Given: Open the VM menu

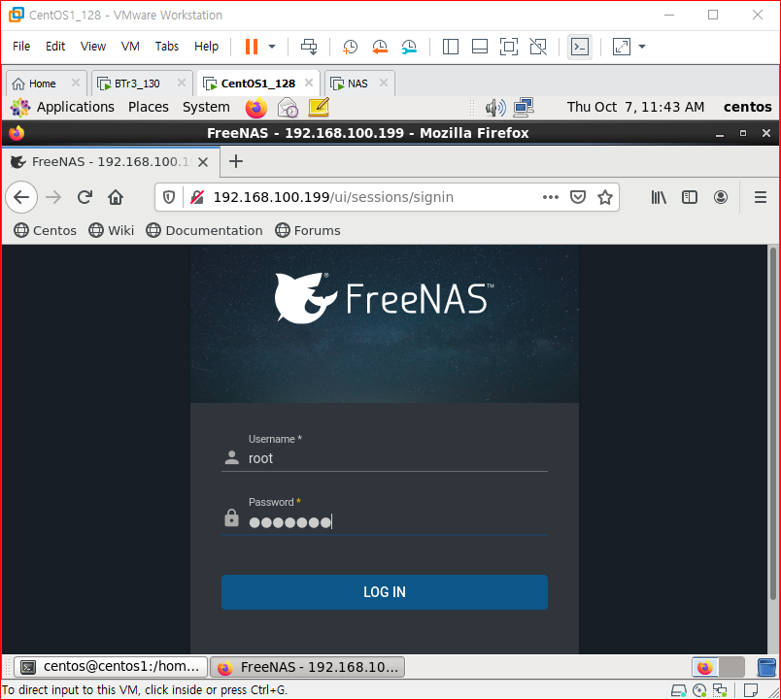Looking at the screenshot, I should (130, 47).
